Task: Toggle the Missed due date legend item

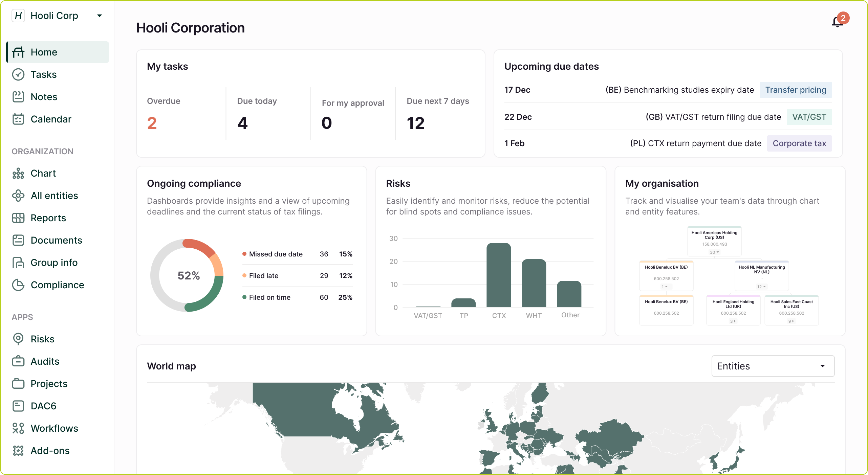Action: click(276, 254)
